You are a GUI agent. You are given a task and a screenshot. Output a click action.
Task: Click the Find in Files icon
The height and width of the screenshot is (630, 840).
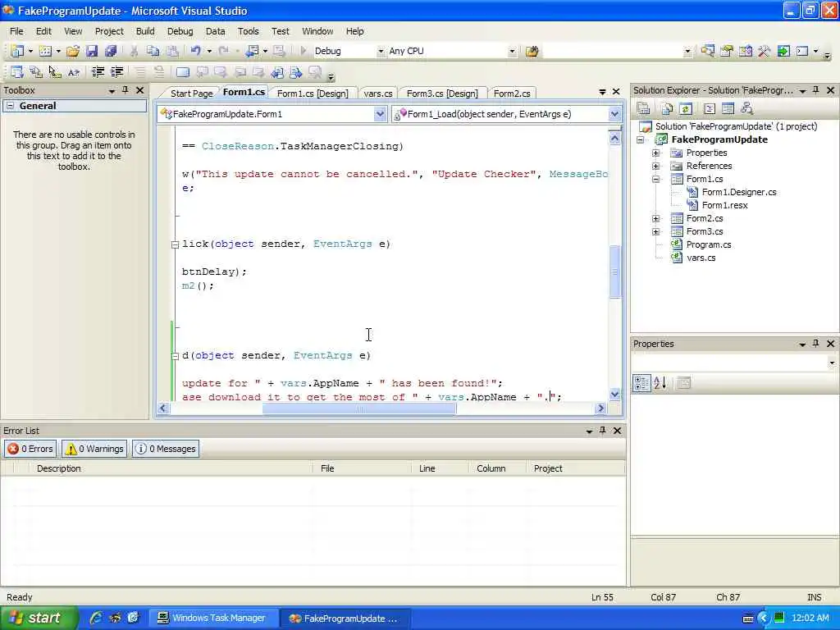[532, 51]
